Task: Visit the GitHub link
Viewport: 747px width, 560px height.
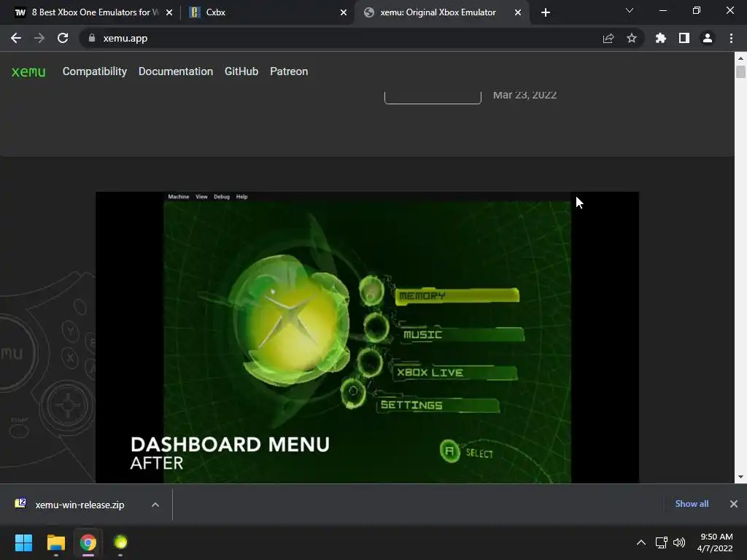Action: 241,71
